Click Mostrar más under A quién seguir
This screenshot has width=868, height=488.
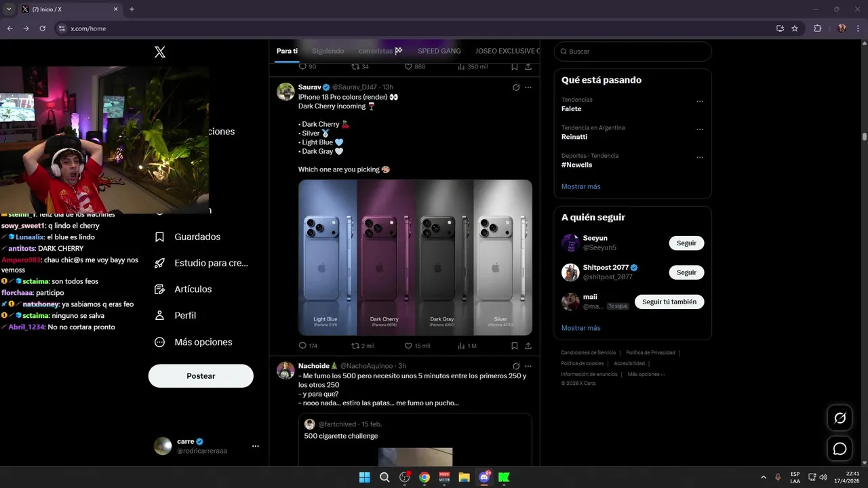580,328
